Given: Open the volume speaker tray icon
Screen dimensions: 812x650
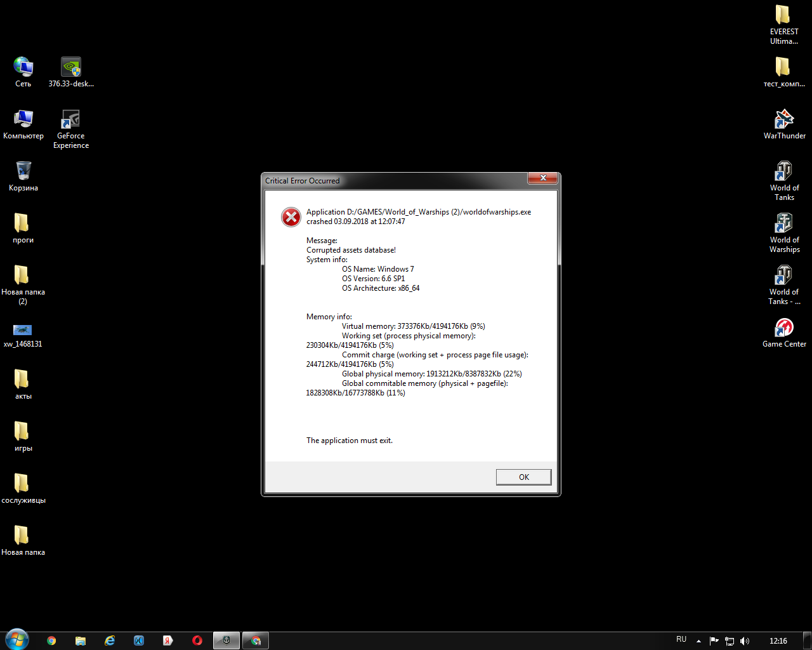Looking at the screenshot, I should click(745, 641).
